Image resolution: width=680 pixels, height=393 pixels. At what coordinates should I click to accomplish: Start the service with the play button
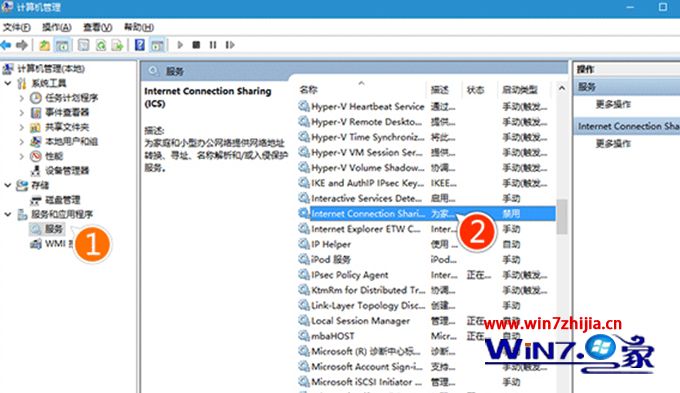click(x=180, y=45)
